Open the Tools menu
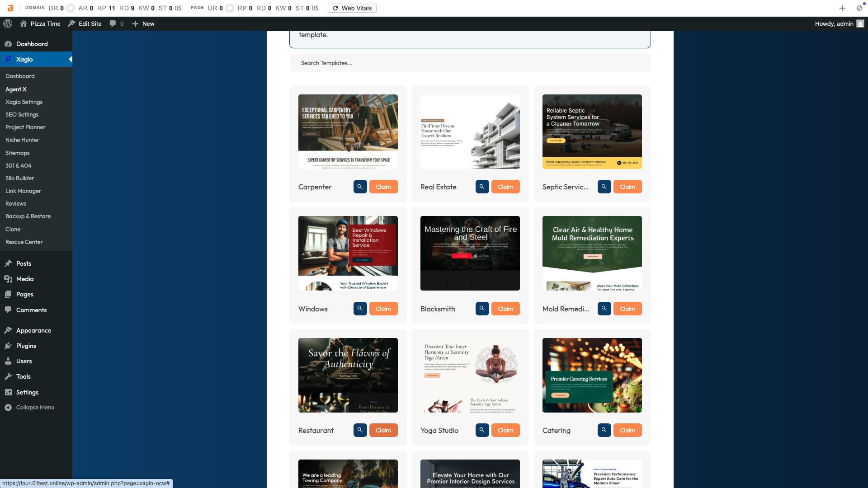This screenshot has height=488, width=868. [36, 376]
